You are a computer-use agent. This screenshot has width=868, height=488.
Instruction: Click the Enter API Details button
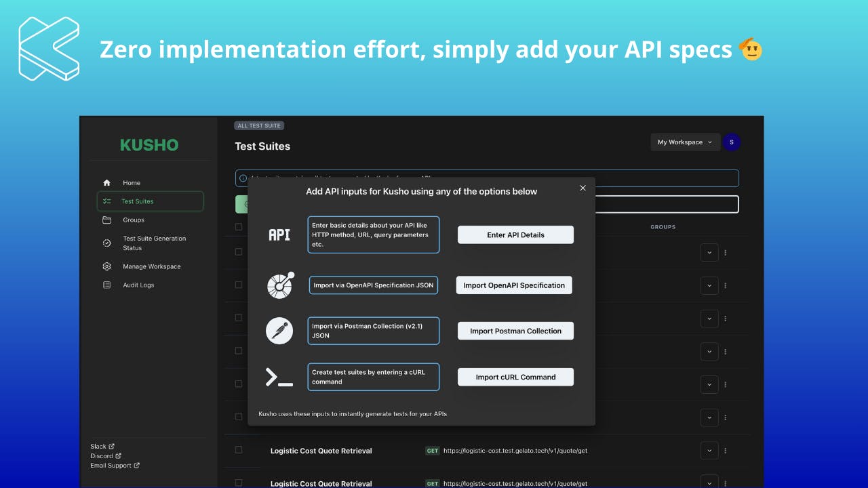515,235
